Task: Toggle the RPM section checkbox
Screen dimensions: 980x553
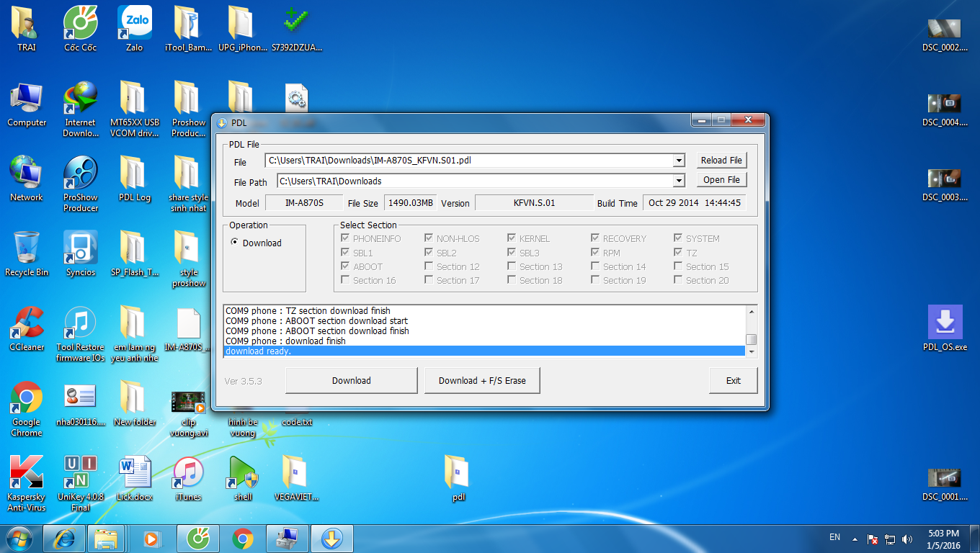Action: (x=596, y=253)
